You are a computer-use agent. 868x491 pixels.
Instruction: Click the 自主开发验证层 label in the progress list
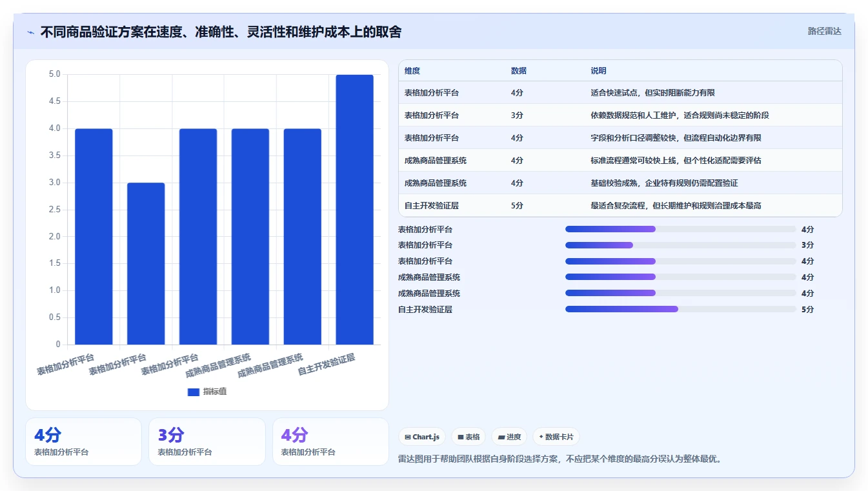pos(425,309)
